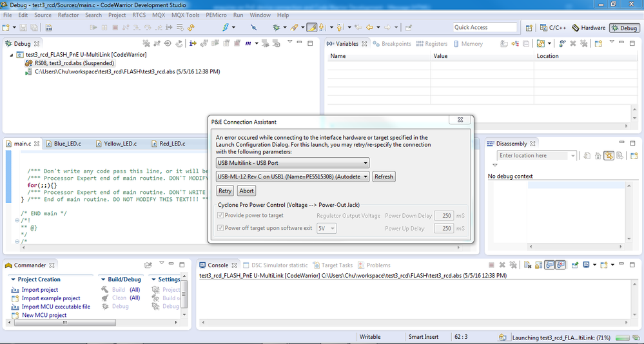The image size is (644, 344).
Task: Switch to the Target Tasks tab
Action: click(333, 265)
